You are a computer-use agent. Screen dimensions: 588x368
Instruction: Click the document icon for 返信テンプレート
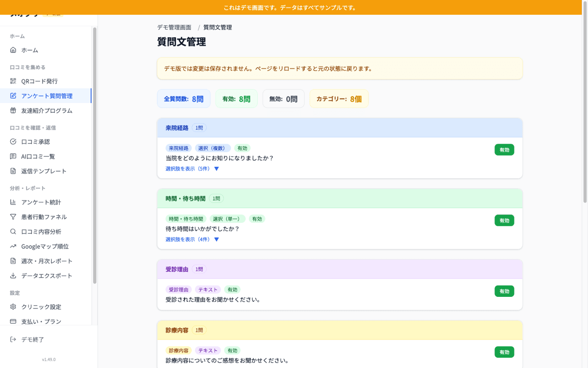point(13,171)
